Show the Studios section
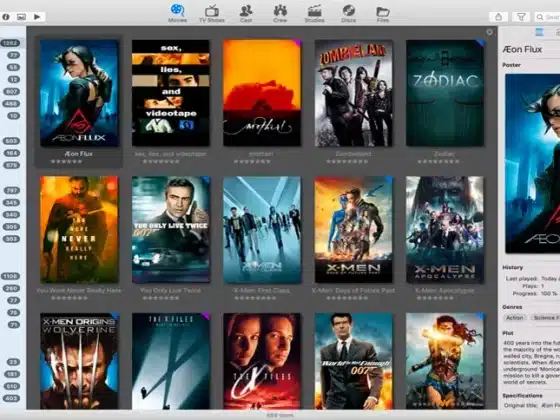The height and width of the screenshot is (420, 560). (314, 13)
